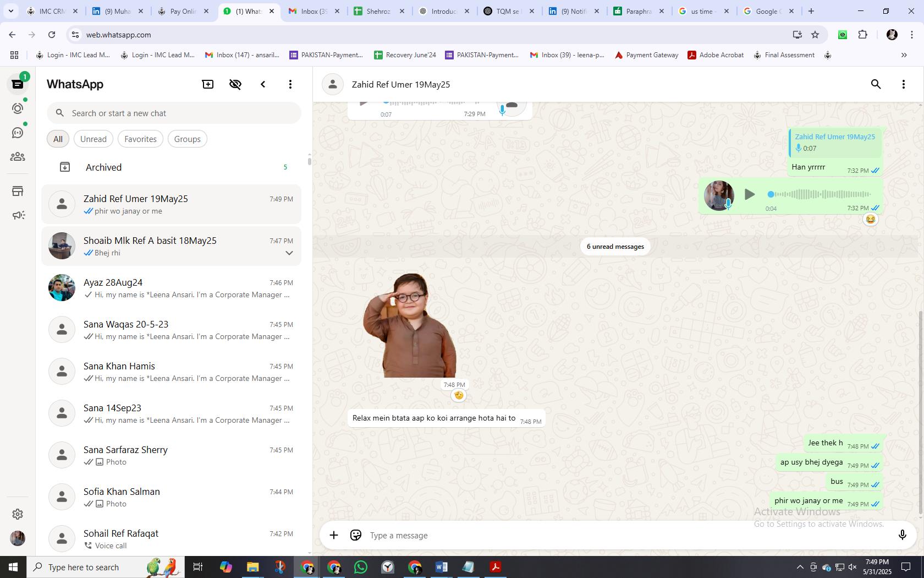Screen dimensions: 924x578
Task: Click Search or start a new chat field
Action: tap(174, 113)
